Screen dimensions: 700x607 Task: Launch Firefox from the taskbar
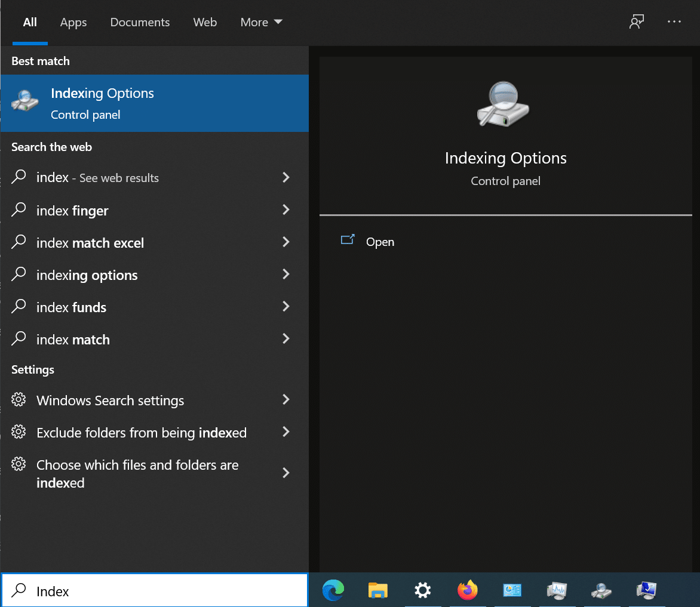[x=468, y=590]
